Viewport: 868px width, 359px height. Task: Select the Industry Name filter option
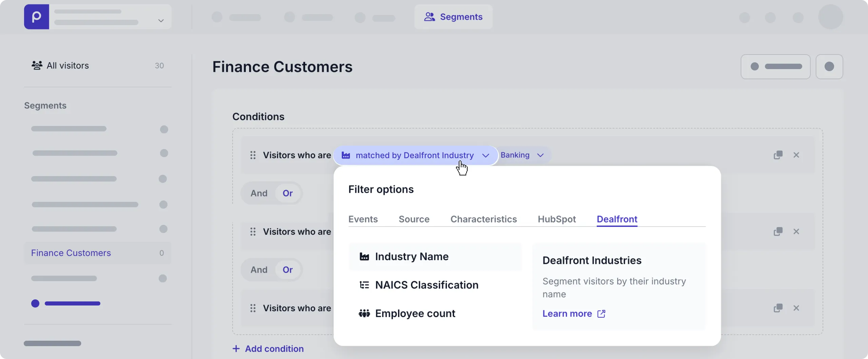[411, 256]
